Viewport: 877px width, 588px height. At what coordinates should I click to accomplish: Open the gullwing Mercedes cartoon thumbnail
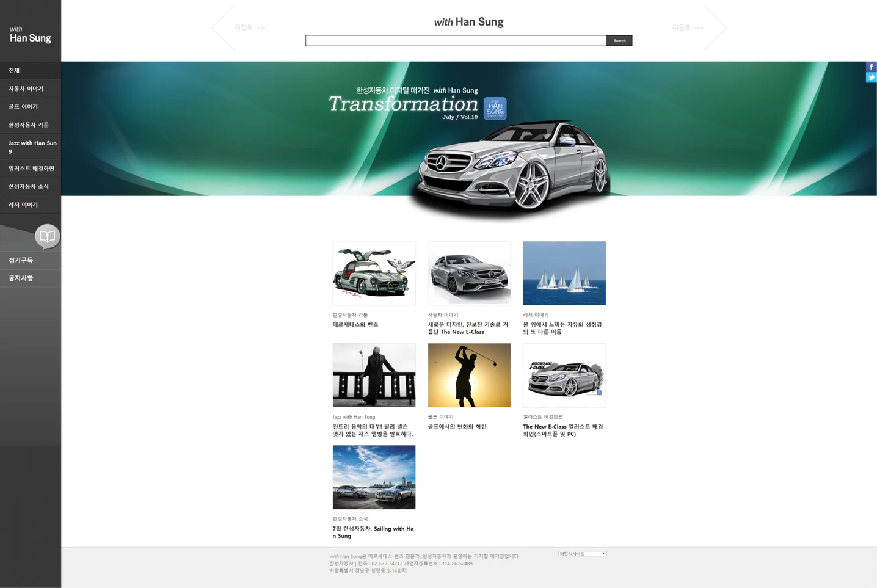tap(374, 273)
